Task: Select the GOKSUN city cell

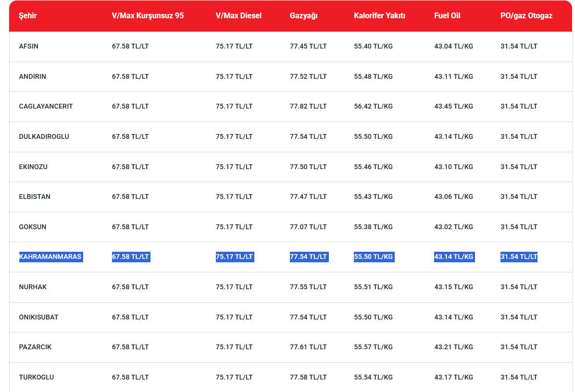Action: tap(33, 227)
